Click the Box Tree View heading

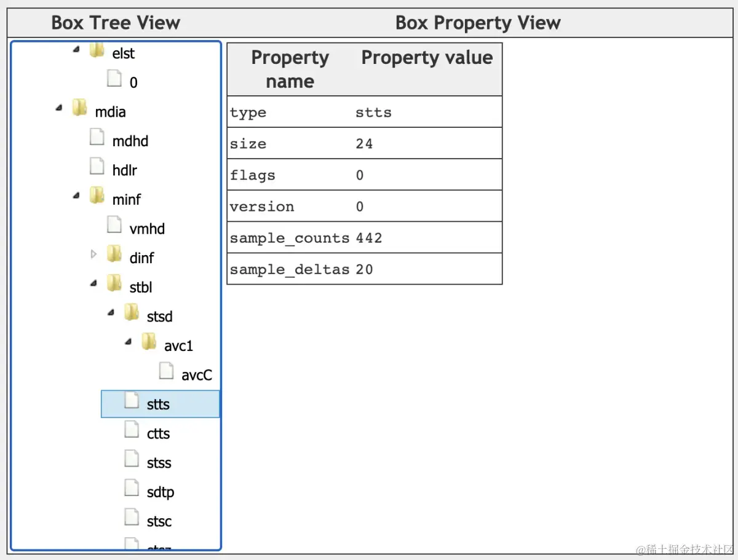(116, 23)
